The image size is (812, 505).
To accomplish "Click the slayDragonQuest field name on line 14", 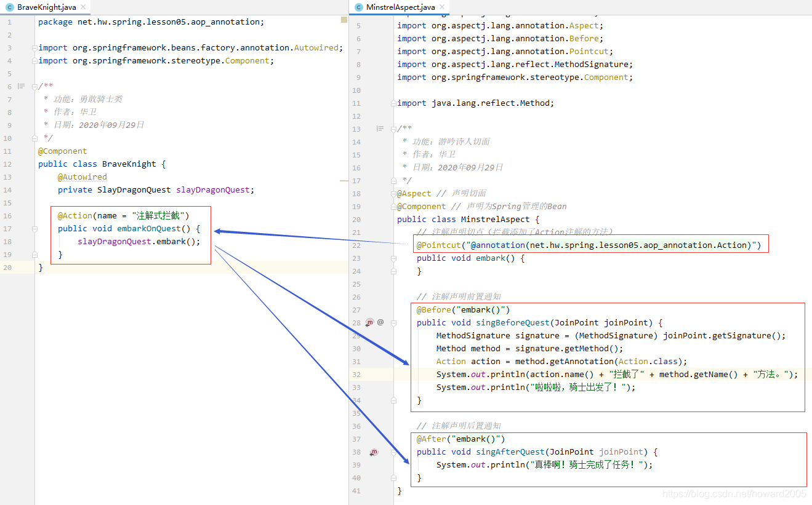I will click(213, 190).
